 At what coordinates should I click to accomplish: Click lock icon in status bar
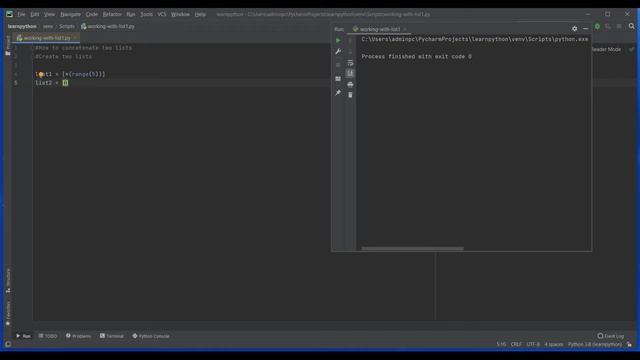coord(629,344)
